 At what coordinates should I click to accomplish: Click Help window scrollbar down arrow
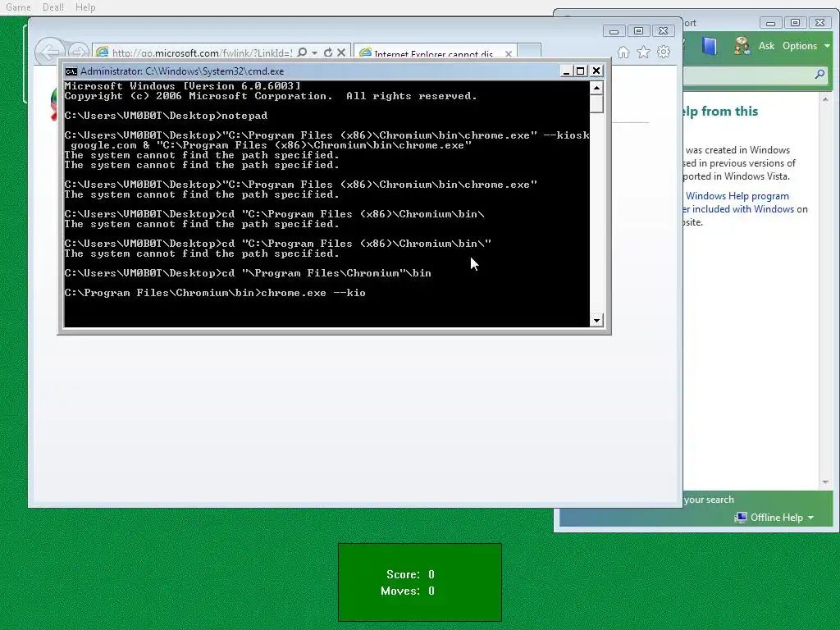[825, 482]
